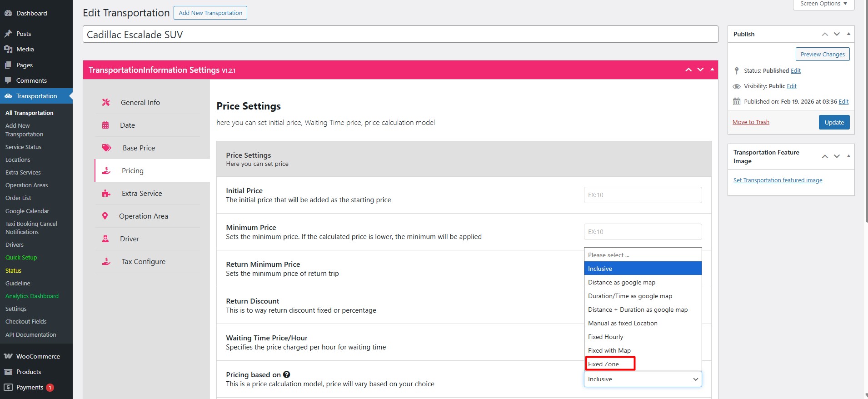Viewport: 868px width, 399px height.
Task: Click the Add New Transportation button
Action: (x=210, y=13)
